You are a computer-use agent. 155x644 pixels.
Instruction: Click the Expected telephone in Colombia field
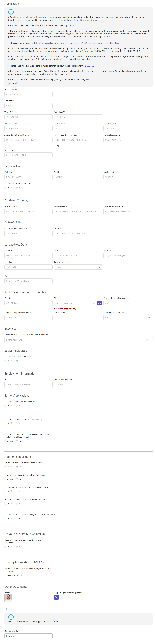pos(28,318)
